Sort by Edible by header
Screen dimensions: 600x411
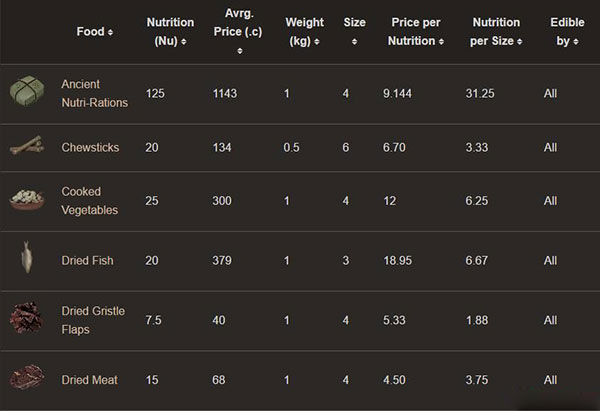(567, 32)
